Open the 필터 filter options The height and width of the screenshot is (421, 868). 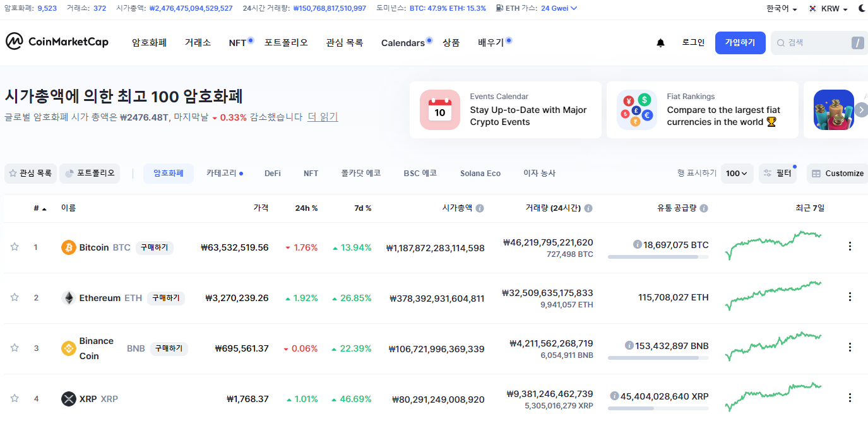[x=778, y=174]
